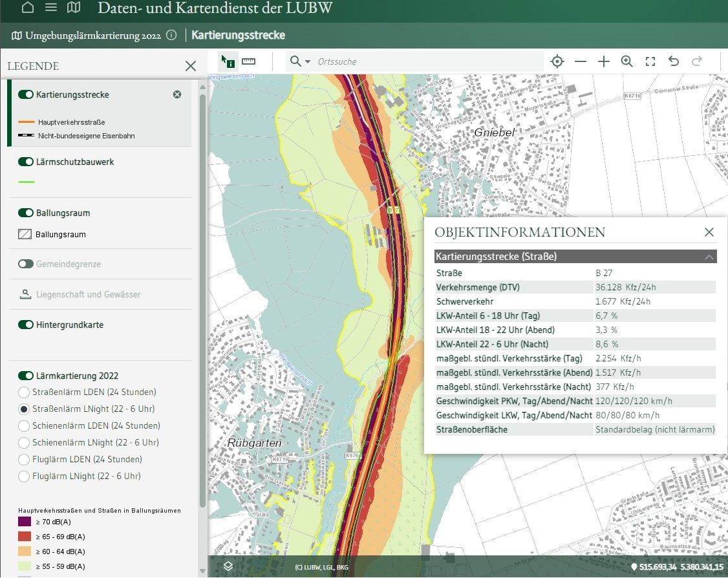Close the Objektinformationen panel
This screenshot has width=728, height=578.
coord(709,232)
